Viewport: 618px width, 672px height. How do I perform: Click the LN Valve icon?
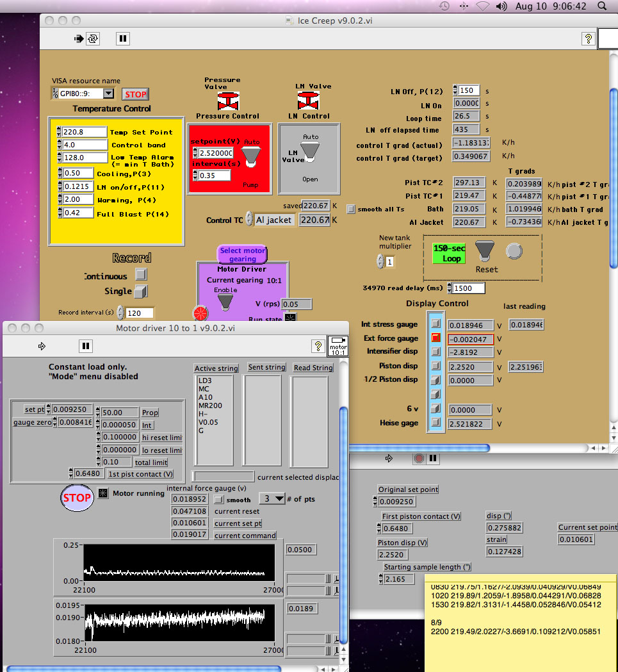pos(309,101)
